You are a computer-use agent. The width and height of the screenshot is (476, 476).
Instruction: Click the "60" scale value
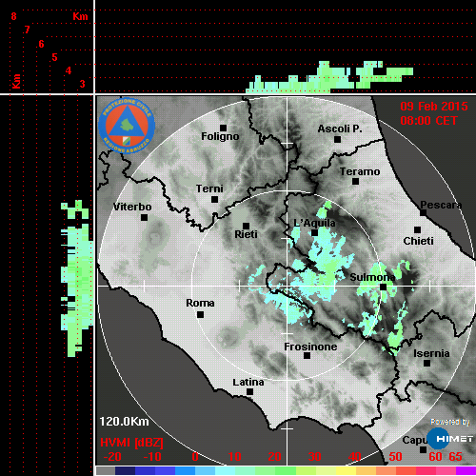(x=435, y=457)
